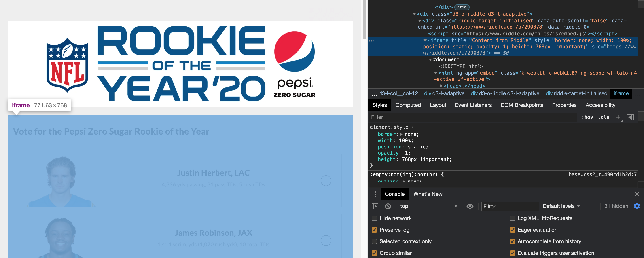Click div.d3-o-riddle.d3-l-adaptive breadcrumb

coord(505,94)
